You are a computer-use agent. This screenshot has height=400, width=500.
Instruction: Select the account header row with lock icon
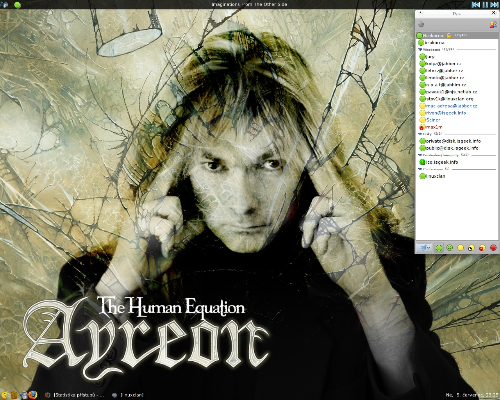pyautogui.click(x=457, y=35)
